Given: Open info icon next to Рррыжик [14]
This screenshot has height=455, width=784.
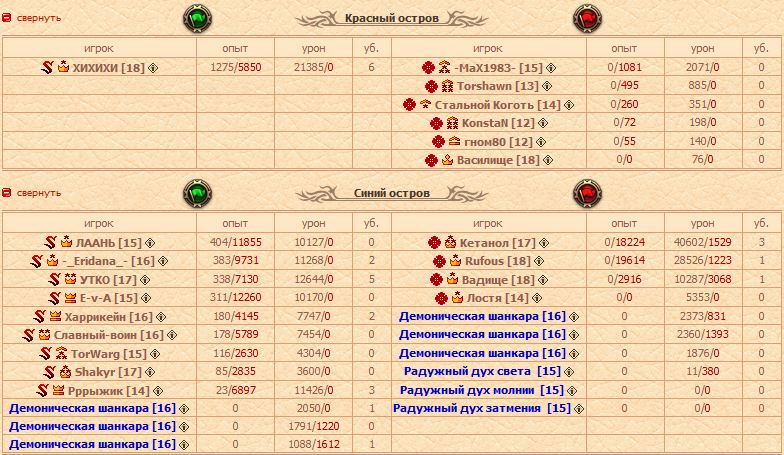Looking at the screenshot, I should click(x=158, y=391).
